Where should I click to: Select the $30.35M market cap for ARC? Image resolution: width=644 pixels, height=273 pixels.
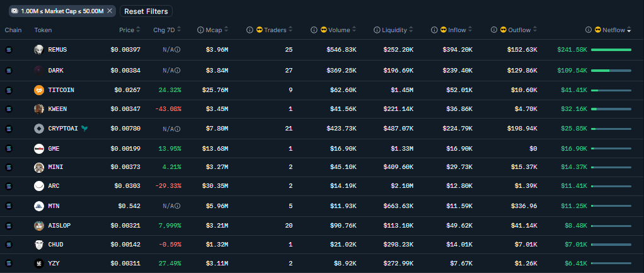pos(215,186)
